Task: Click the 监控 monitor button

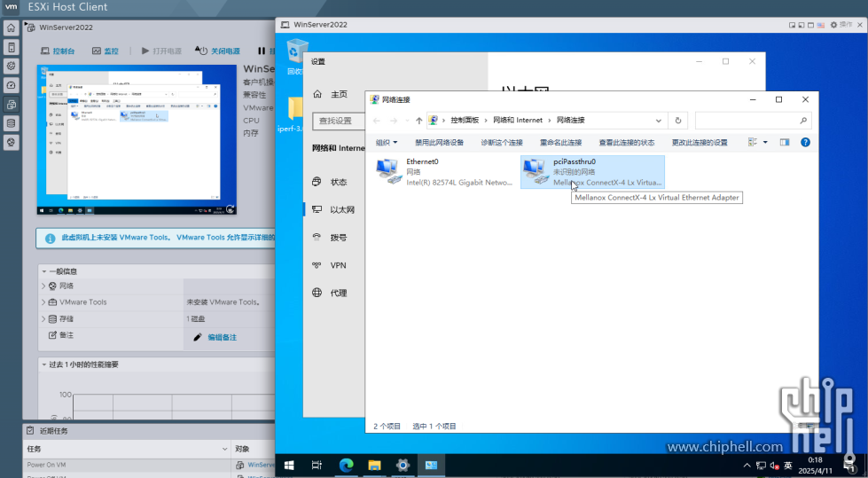Action: tap(106, 51)
